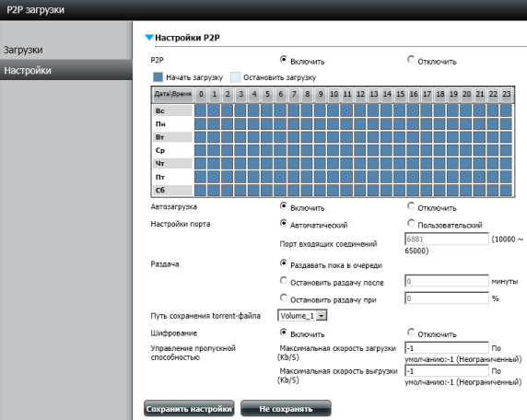Choose Остановить раздачу после radio option
This screenshot has height=420, width=527.
(x=284, y=280)
